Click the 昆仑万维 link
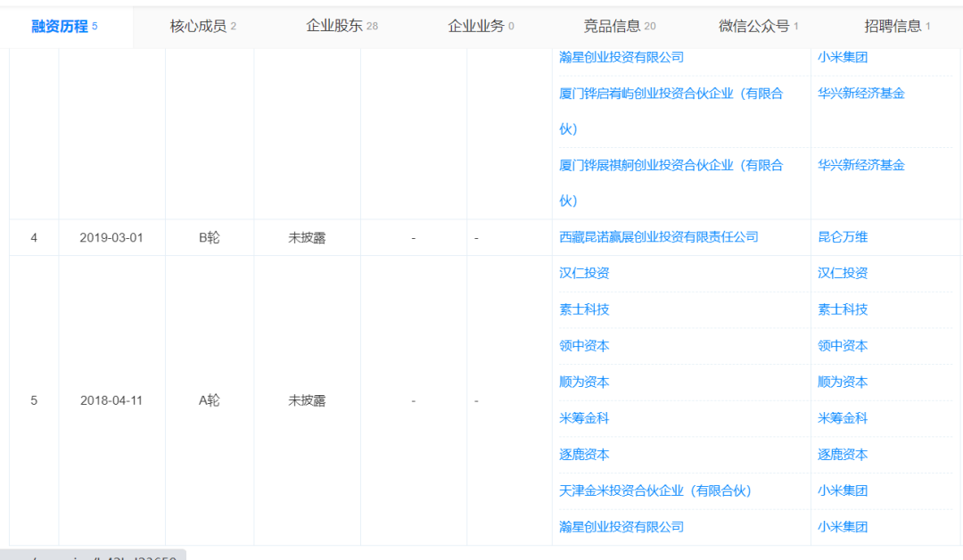 tap(843, 237)
